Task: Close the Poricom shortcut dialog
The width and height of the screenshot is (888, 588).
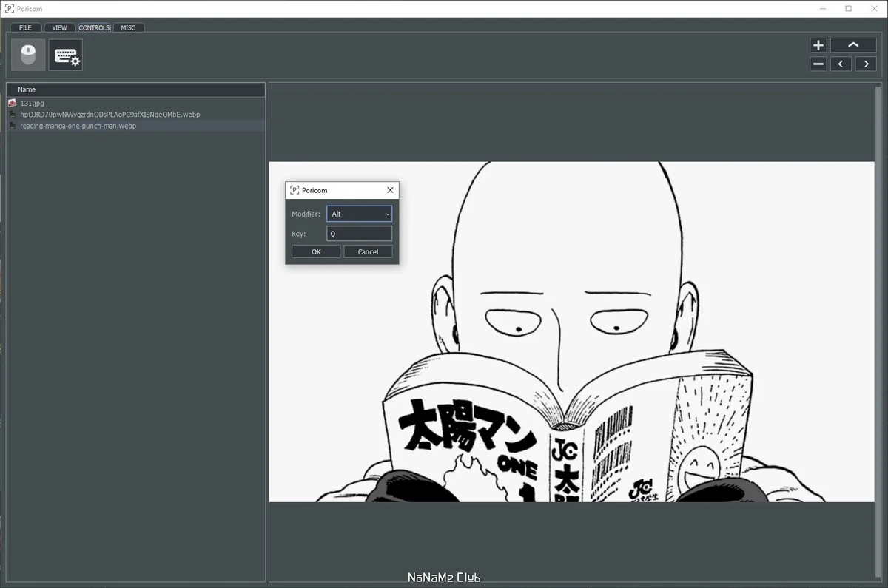Action: (x=390, y=190)
